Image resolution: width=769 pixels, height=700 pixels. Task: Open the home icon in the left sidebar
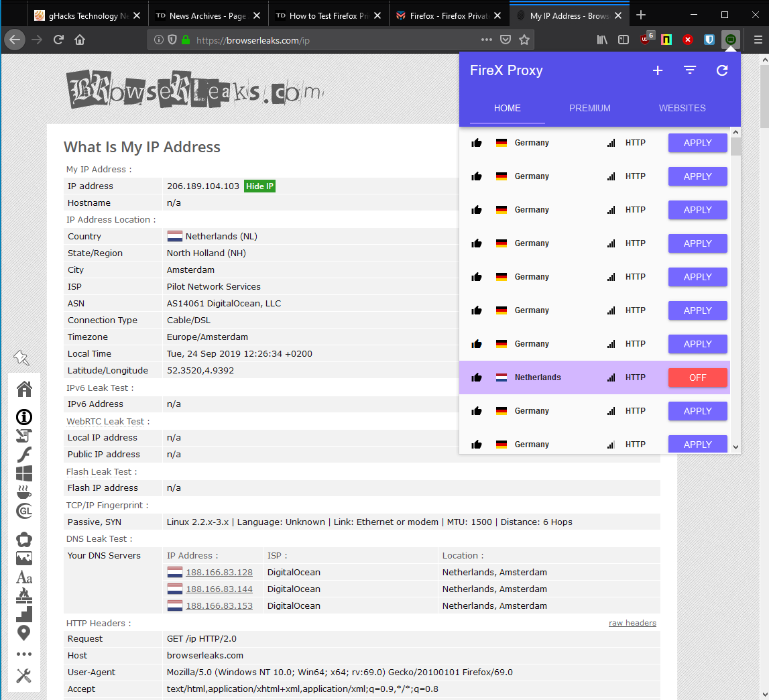(x=24, y=389)
